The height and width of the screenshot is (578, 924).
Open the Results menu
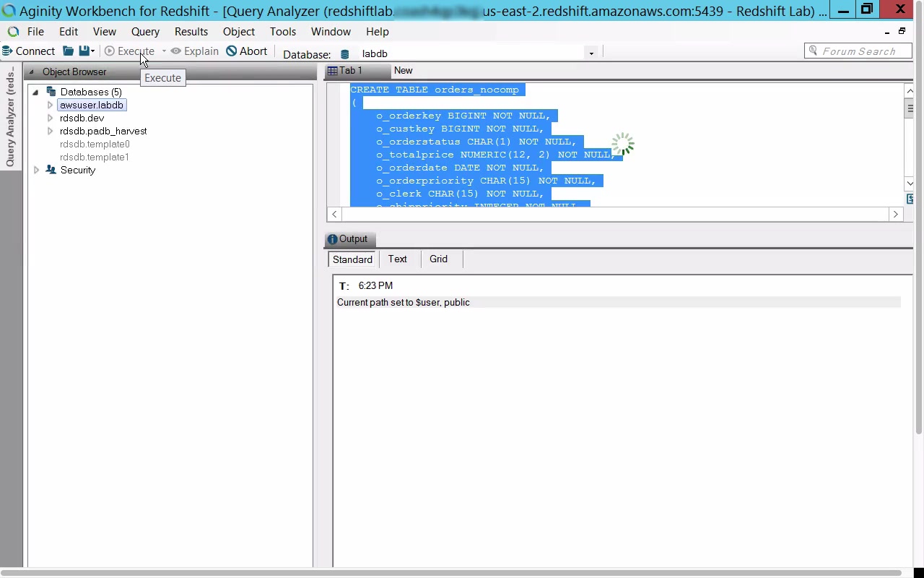(x=191, y=32)
